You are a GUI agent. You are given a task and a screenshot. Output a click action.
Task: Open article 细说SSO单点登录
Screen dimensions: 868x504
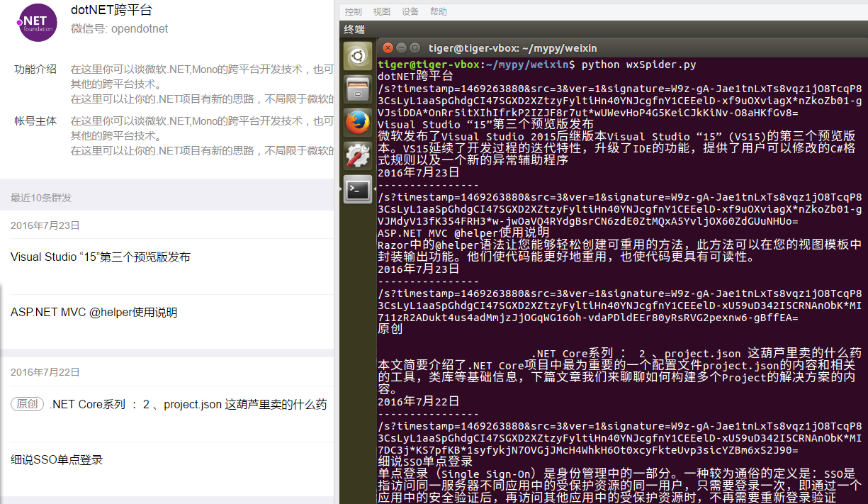[57, 459]
